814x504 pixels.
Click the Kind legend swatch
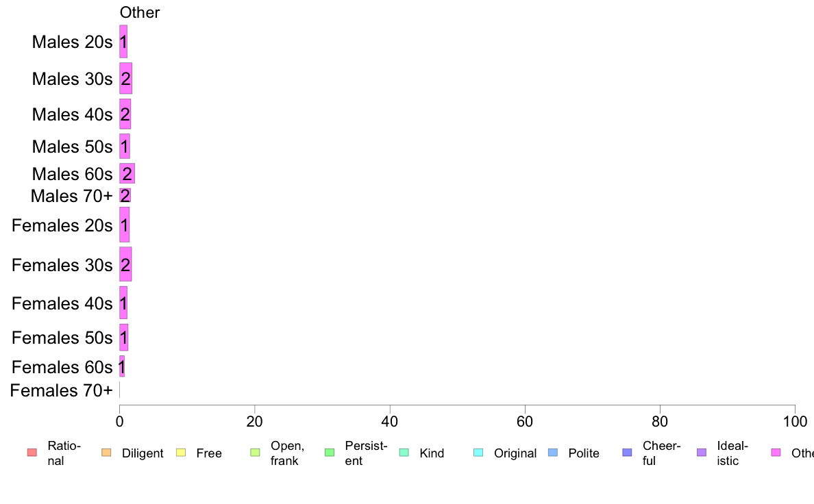[404, 453]
